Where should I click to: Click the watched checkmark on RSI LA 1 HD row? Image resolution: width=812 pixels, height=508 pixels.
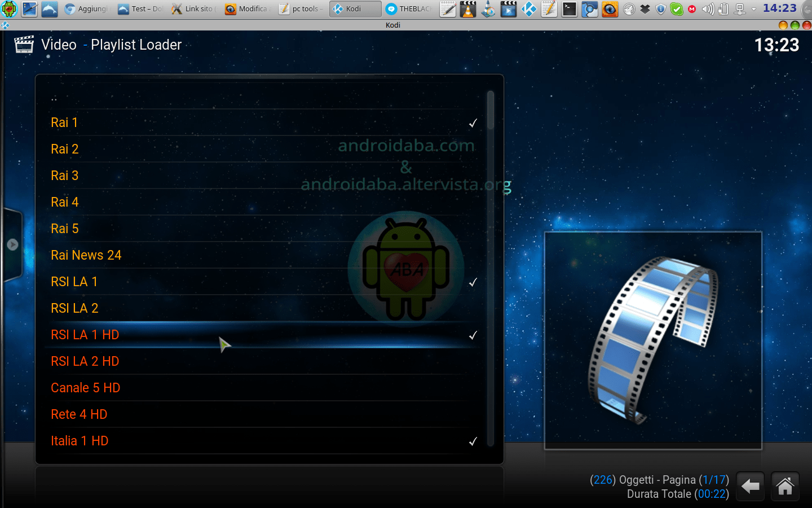[473, 335]
